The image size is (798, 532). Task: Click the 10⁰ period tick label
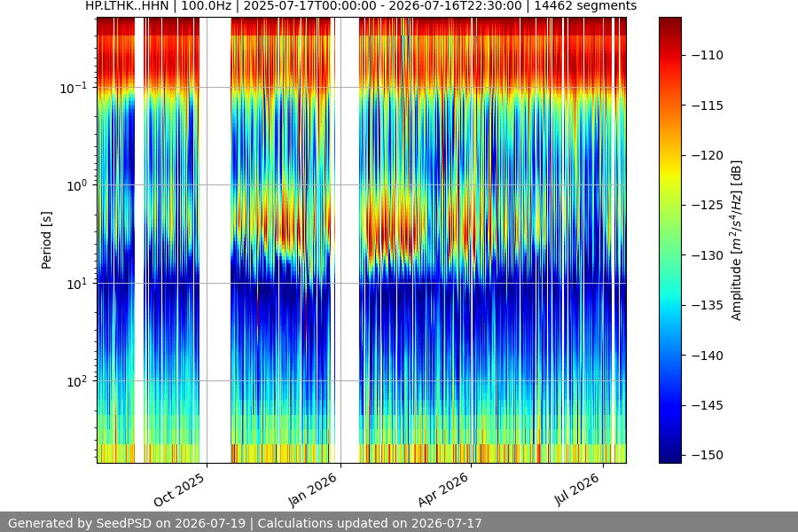[x=77, y=185]
